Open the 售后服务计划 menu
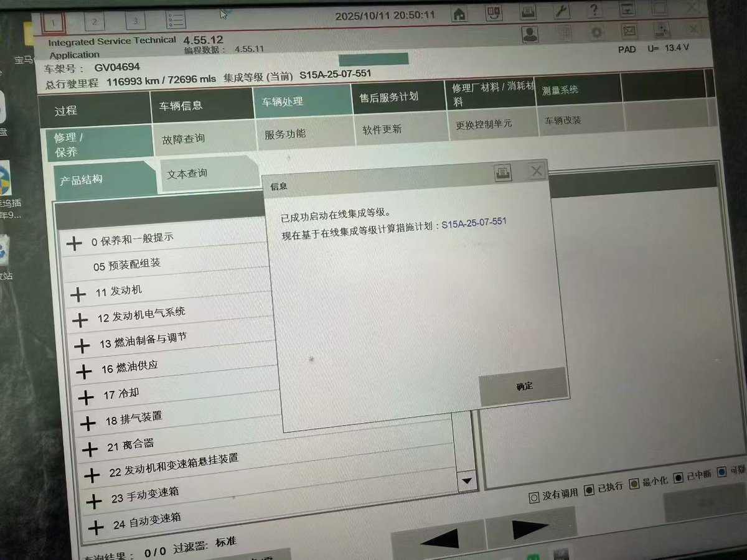Screen dimensions: 747x560 (x=398, y=97)
